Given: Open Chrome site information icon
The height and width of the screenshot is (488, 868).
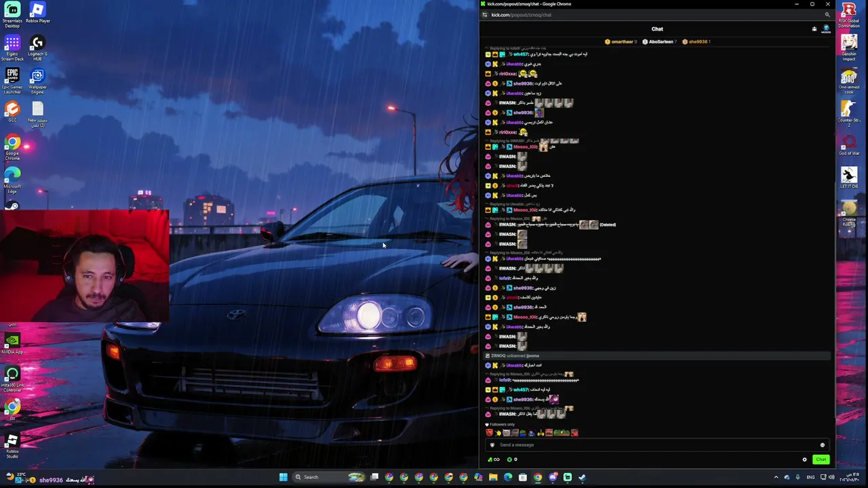Looking at the screenshot, I should [x=484, y=15].
